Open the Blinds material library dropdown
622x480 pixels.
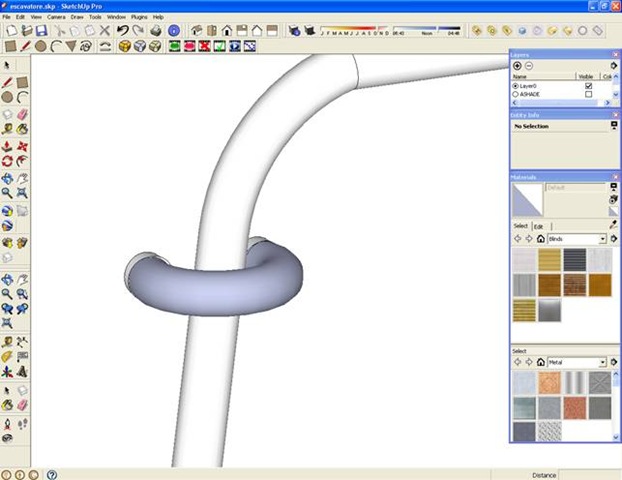pos(602,239)
